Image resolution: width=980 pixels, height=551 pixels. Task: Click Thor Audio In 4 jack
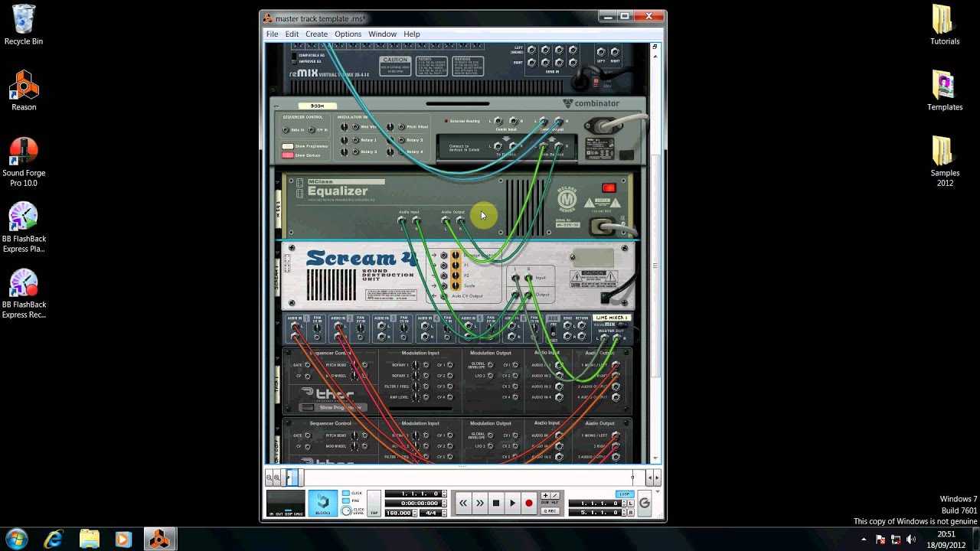[x=559, y=397]
